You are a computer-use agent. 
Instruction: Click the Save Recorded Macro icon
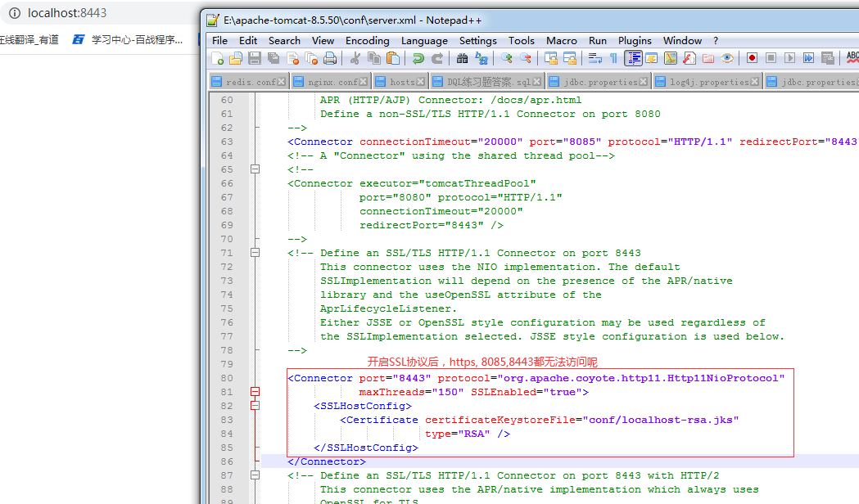tap(828, 58)
